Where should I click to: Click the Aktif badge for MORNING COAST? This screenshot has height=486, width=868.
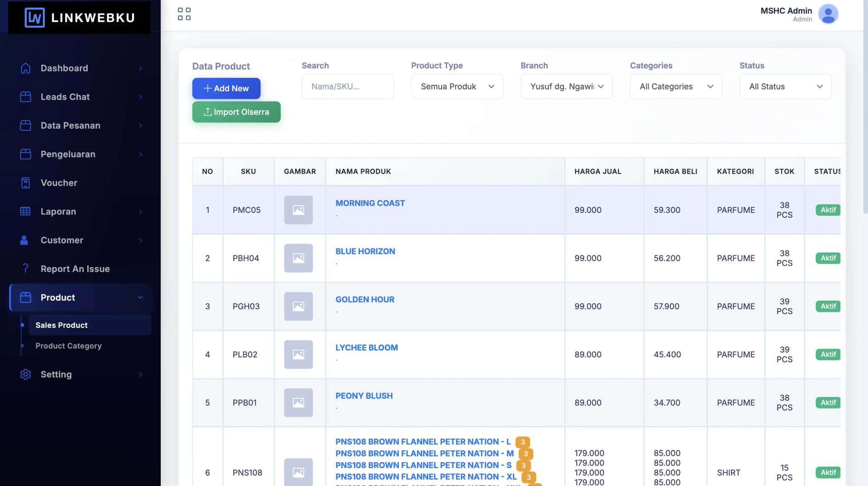coord(828,210)
